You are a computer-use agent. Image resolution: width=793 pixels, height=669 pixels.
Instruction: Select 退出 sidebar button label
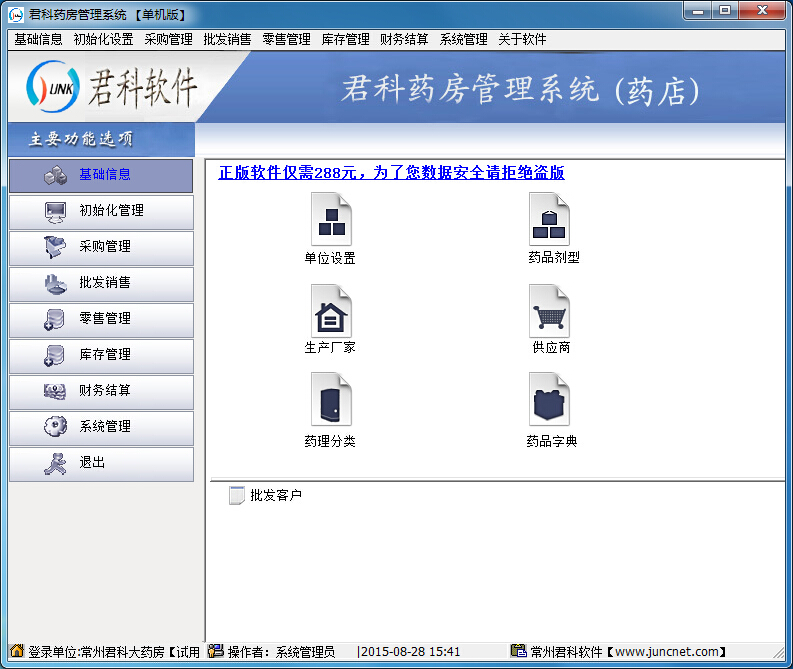92,462
